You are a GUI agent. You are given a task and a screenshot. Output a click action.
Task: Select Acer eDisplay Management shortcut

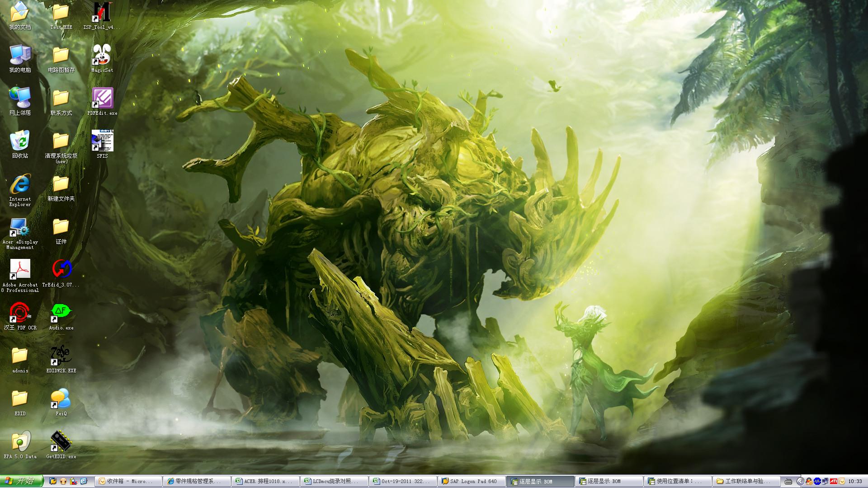coord(20,233)
